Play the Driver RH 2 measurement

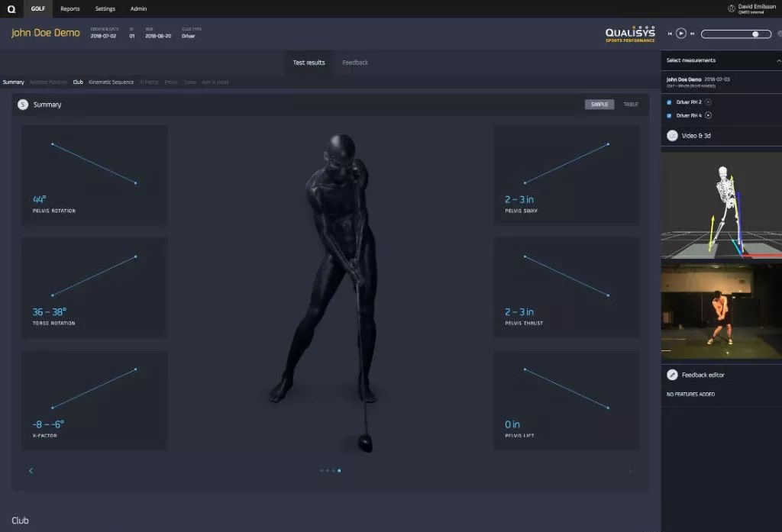pos(708,102)
